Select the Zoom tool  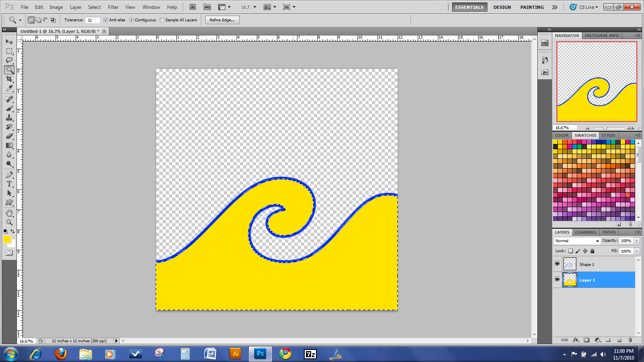pyautogui.click(x=9, y=222)
